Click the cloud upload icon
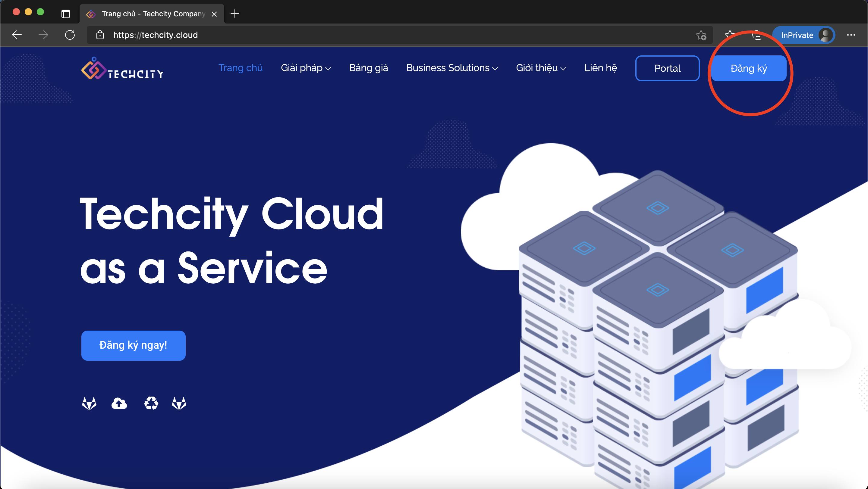 pyautogui.click(x=119, y=403)
